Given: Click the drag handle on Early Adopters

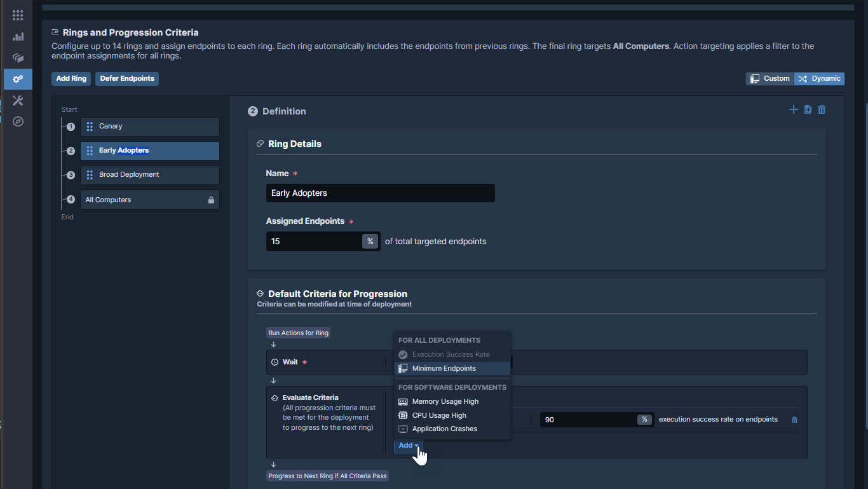Looking at the screenshot, I should pyautogui.click(x=90, y=151).
